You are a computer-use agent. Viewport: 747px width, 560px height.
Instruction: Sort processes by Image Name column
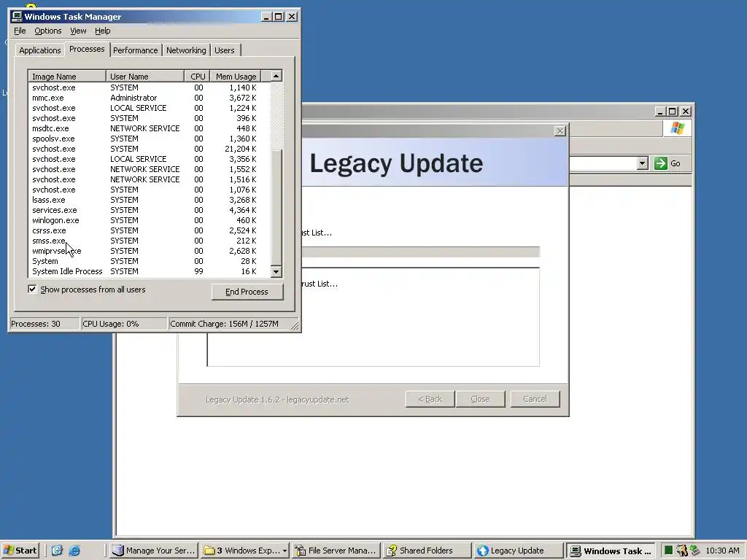67,76
